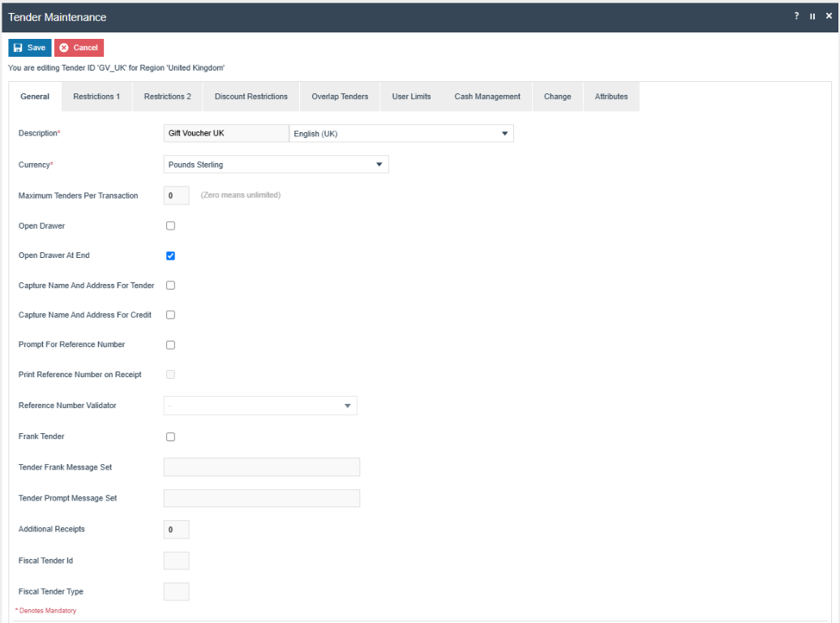840x623 pixels.
Task: Click the red X icon on Cancel
Action: point(64,48)
